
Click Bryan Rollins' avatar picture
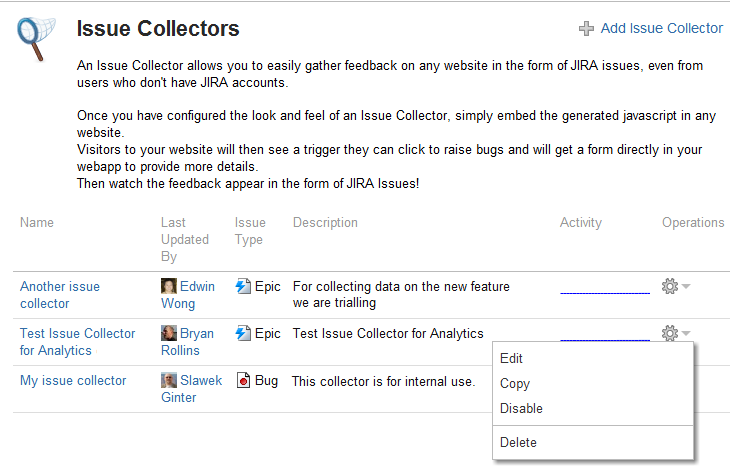tap(169, 333)
